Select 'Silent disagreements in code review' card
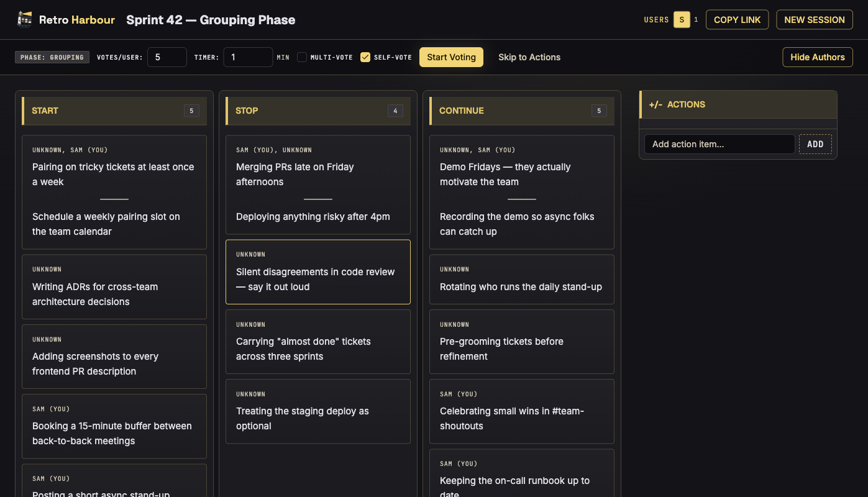The width and height of the screenshot is (868, 497). [318, 271]
